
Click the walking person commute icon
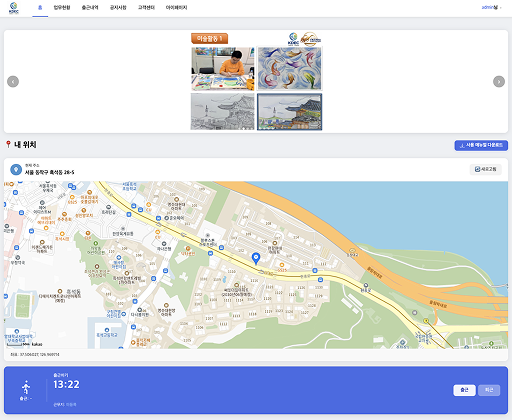point(26,387)
